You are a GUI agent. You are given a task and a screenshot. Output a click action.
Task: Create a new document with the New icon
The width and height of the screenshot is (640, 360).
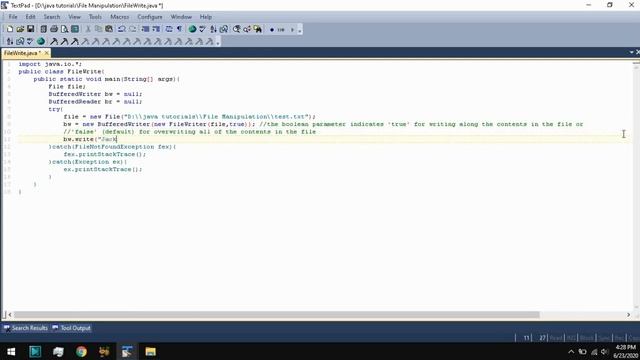pyautogui.click(x=10, y=29)
